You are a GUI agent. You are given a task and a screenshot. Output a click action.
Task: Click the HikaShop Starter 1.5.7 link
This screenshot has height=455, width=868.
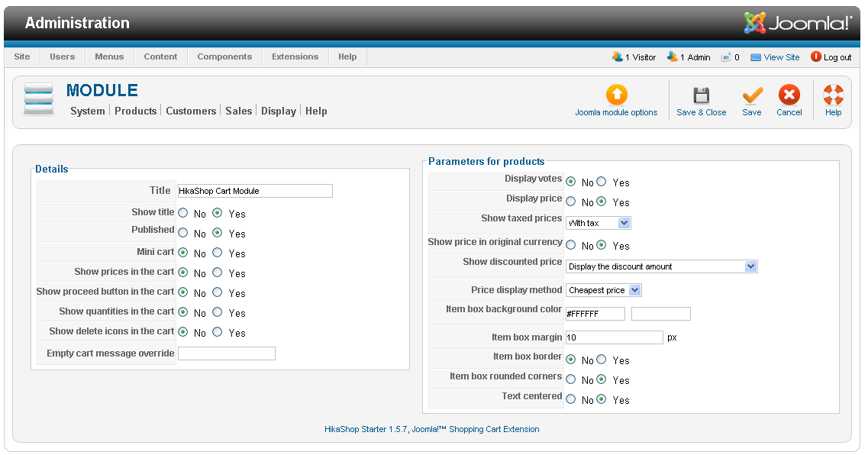[x=366, y=429]
